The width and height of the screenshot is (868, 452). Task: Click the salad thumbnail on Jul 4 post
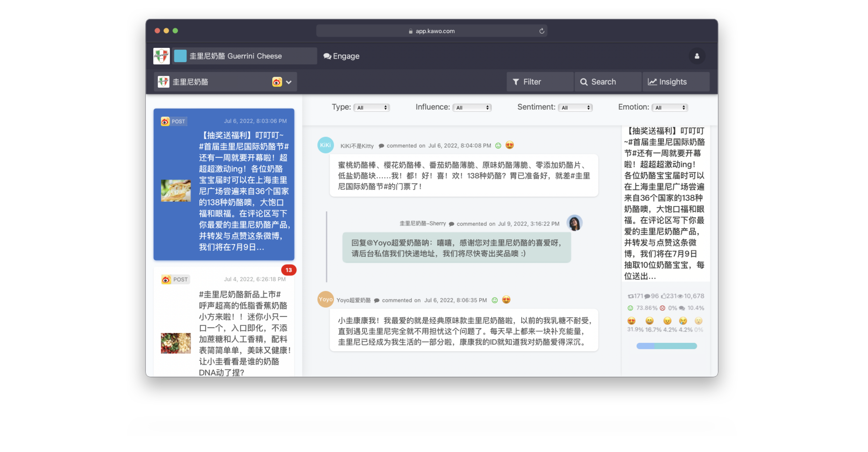coord(176,343)
